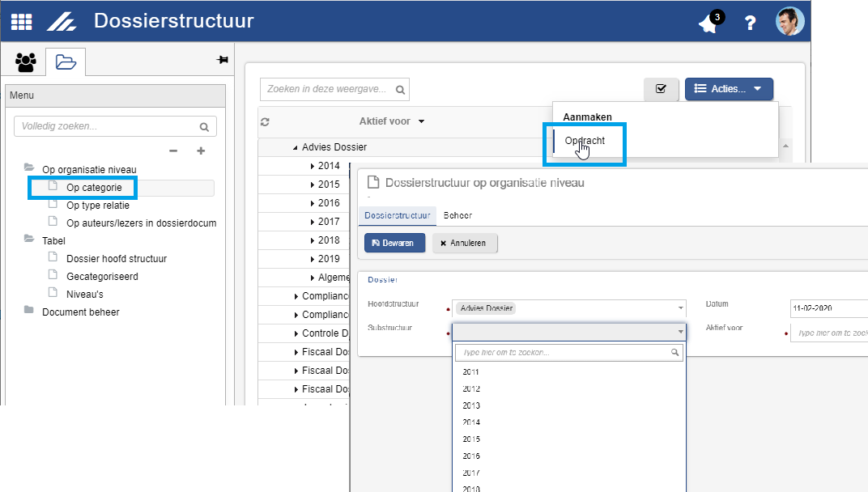Click magnifier icon in Substructuur search box
This screenshot has width=868, height=492.
[x=674, y=353]
